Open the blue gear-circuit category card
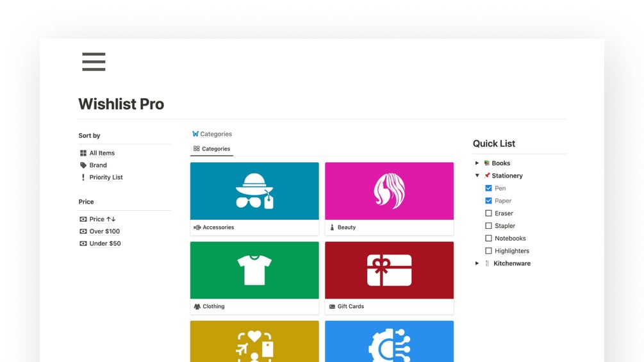Image resolution: width=644 pixels, height=362 pixels. [390, 341]
